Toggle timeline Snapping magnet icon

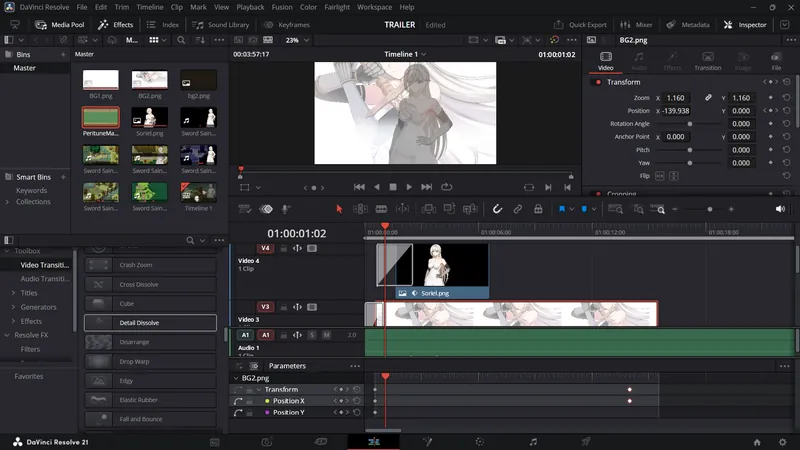point(497,209)
